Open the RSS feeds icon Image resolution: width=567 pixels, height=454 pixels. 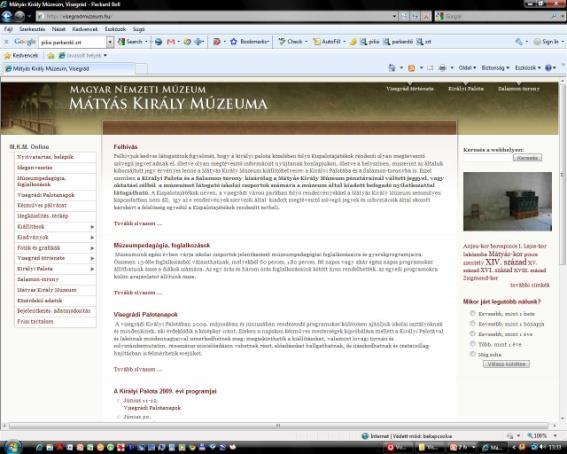(x=411, y=68)
